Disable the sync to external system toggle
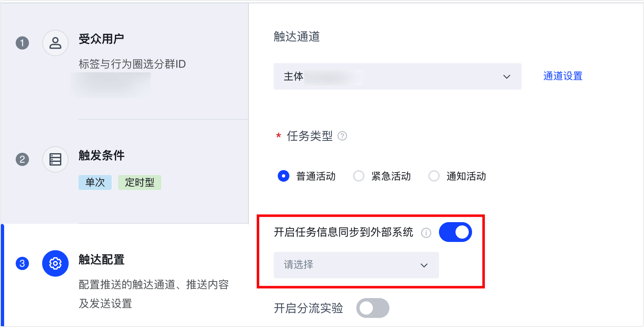Screen dimensions: 644x327 point(455,232)
